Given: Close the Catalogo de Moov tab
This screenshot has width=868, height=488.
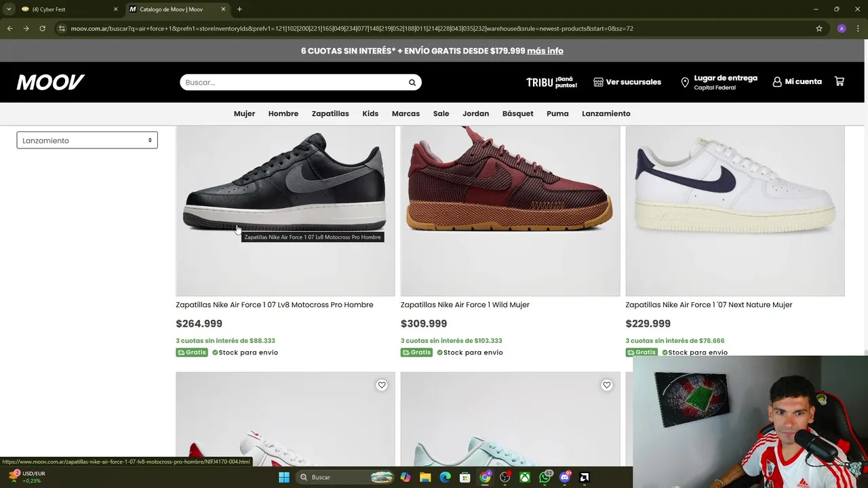Looking at the screenshot, I should click(x=223, y=9).
